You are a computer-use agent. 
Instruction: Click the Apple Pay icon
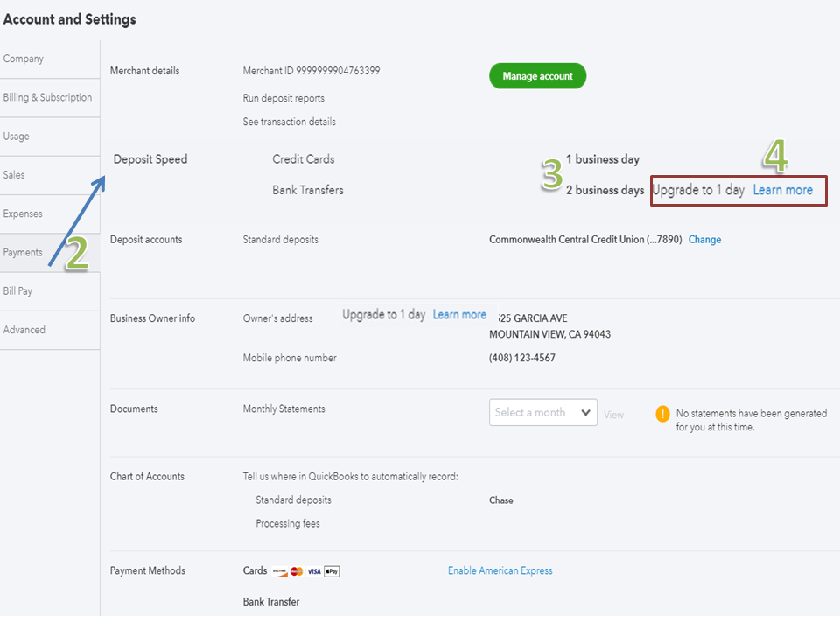coord(332,571)
